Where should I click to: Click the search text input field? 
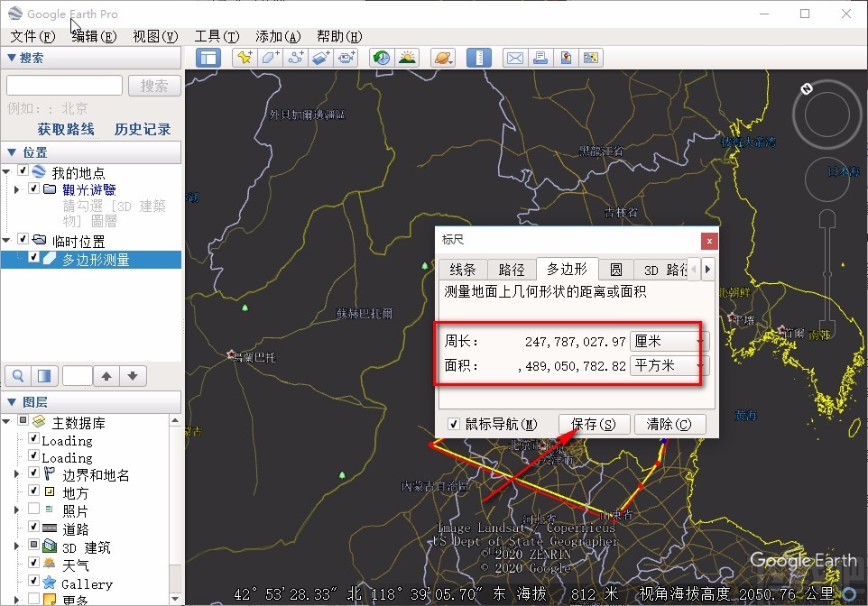click(x=64, y=86)
